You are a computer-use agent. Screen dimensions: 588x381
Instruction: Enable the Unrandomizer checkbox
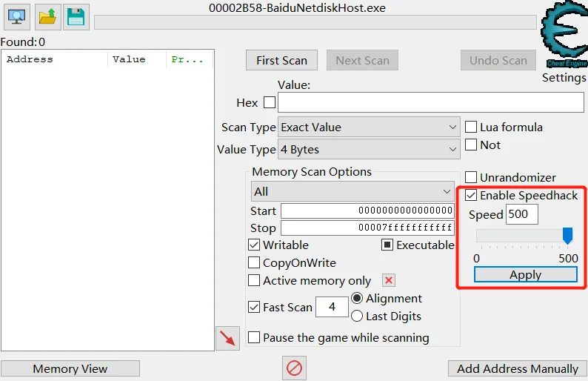[471, 177]
